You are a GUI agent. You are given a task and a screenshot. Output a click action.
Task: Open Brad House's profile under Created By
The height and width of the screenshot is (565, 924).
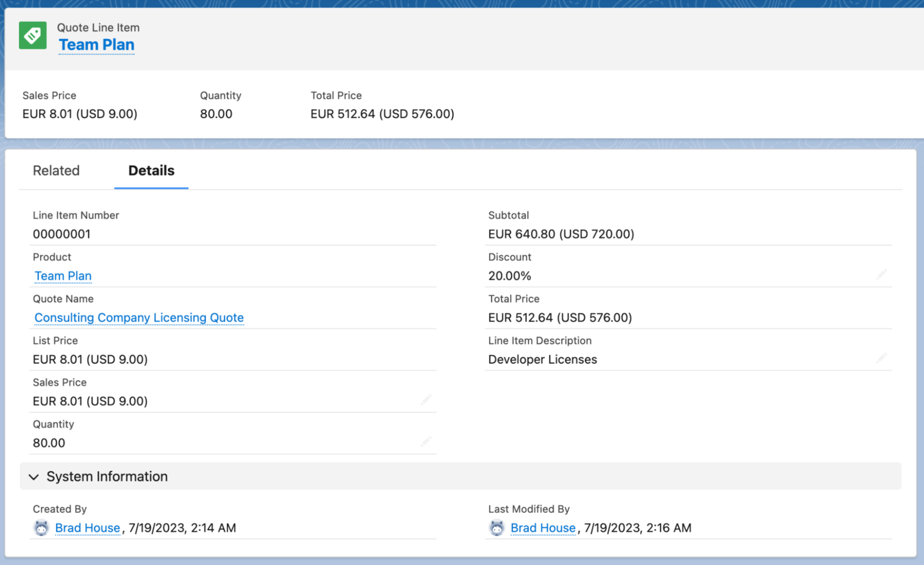(x=87, y=528)
